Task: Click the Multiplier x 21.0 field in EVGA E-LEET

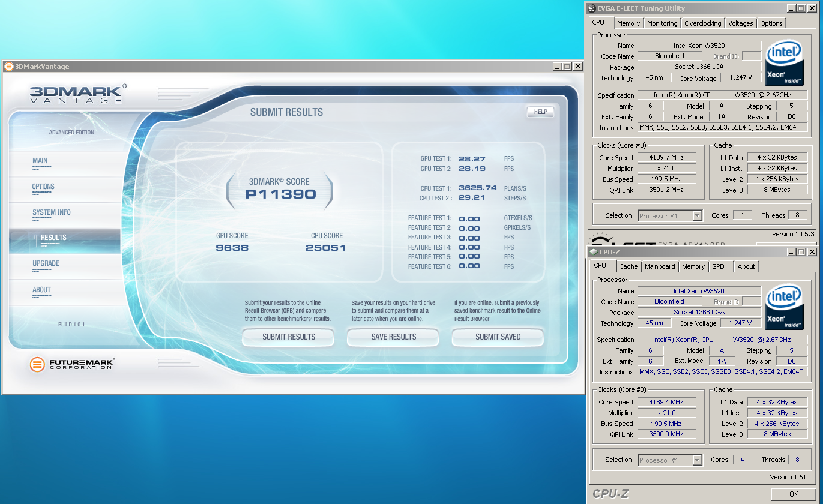Action: click(667, 169)
